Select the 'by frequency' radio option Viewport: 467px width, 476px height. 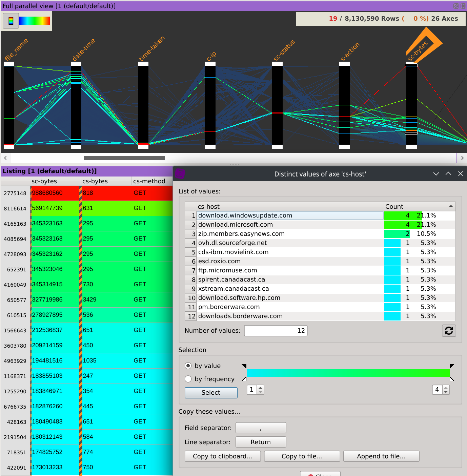point(188,379)
